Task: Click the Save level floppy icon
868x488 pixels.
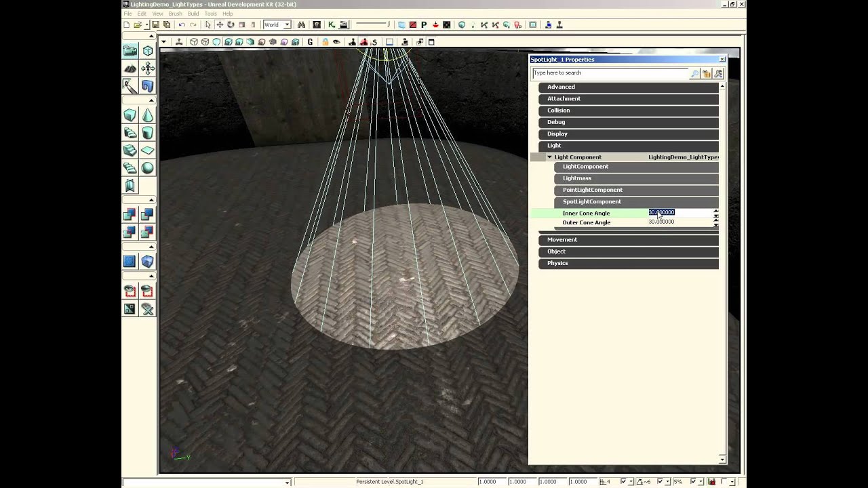Action: click(x=155, y=24)
